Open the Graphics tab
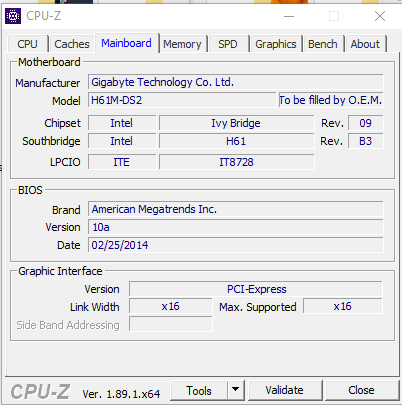 (x=276, y=44)
